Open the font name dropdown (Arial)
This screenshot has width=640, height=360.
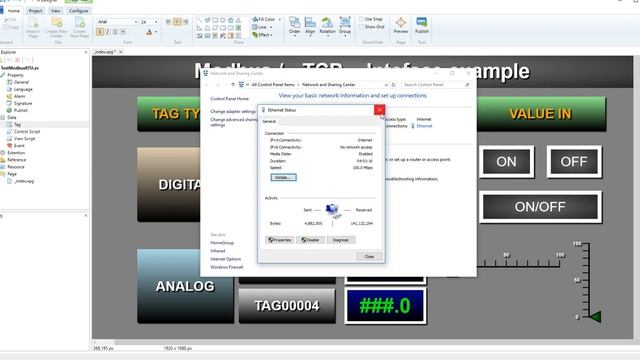pos(136,22)
